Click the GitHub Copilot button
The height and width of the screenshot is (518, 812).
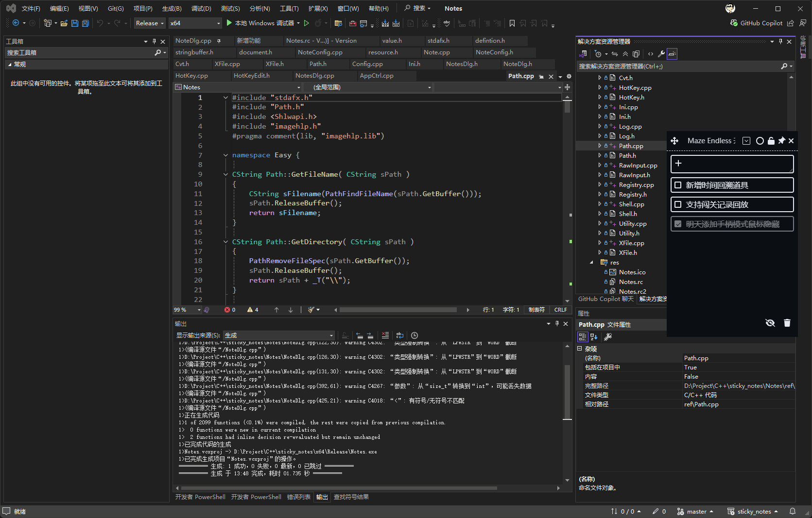click(757, 23)
